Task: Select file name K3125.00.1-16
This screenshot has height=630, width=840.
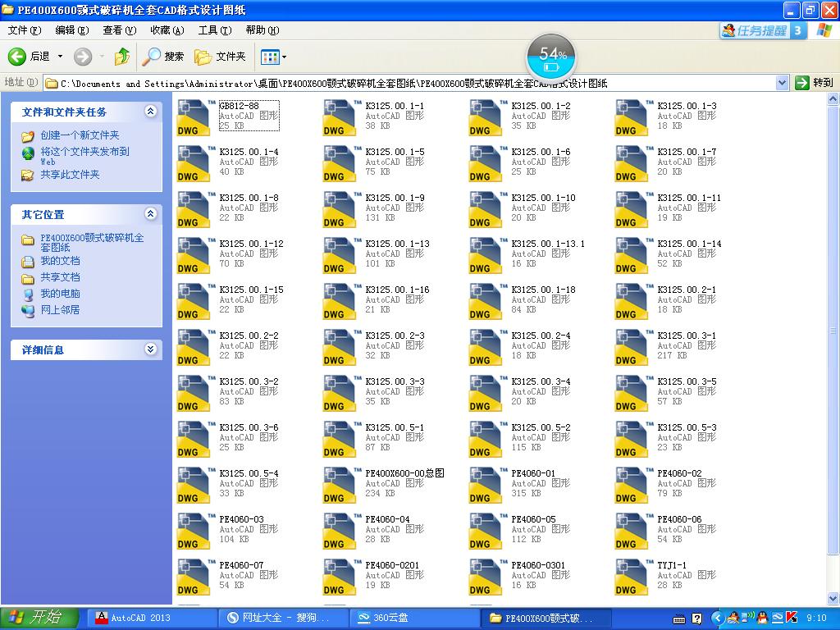Action: [397, 290]
